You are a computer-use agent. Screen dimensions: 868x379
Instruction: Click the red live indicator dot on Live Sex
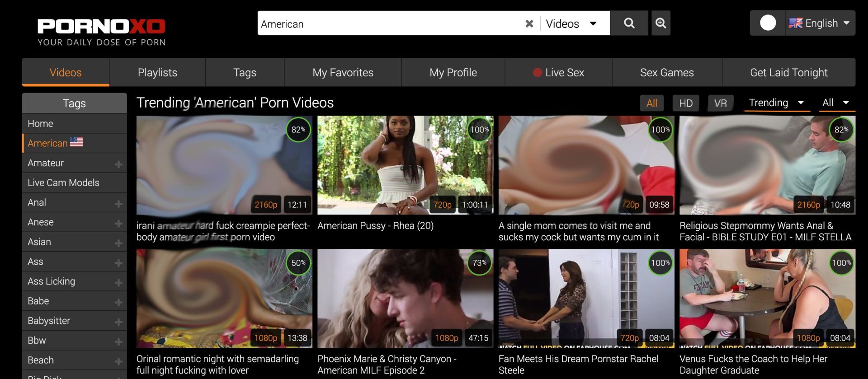coord(537,72)
